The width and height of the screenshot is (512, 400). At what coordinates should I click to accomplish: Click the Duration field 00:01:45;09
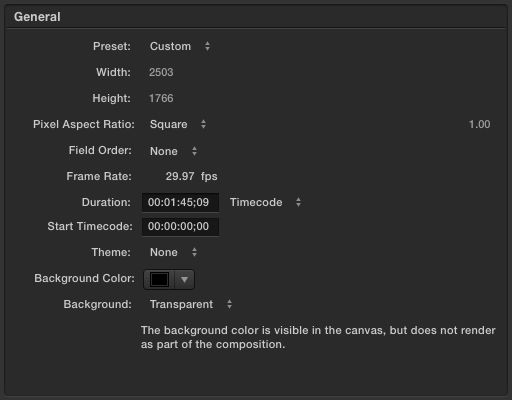(180, 202)
